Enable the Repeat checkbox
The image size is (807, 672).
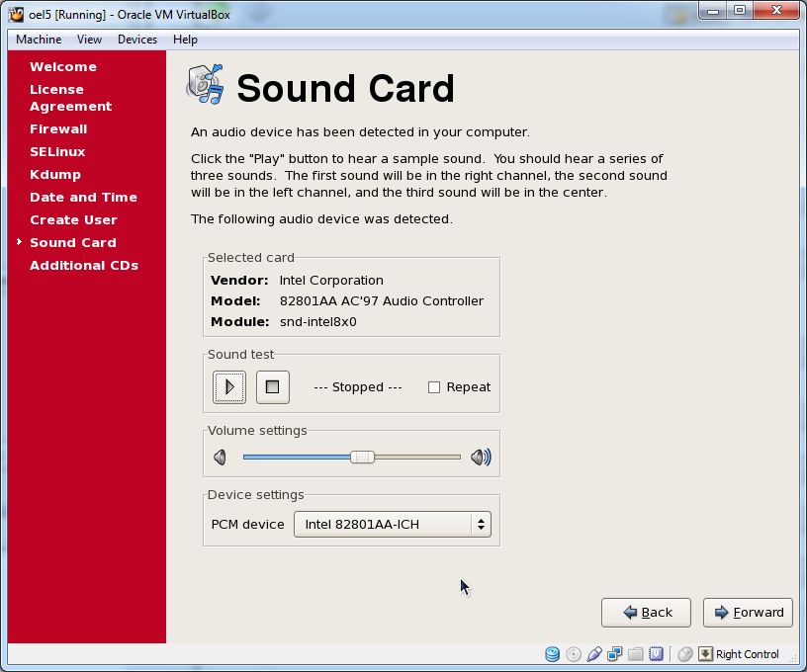click(x=434, y=387)
